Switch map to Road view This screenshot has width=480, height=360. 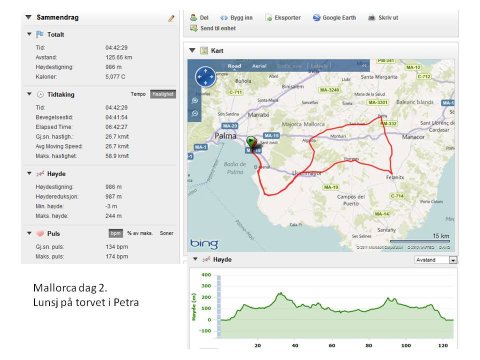pyautogui.click(x=234, y=66)
